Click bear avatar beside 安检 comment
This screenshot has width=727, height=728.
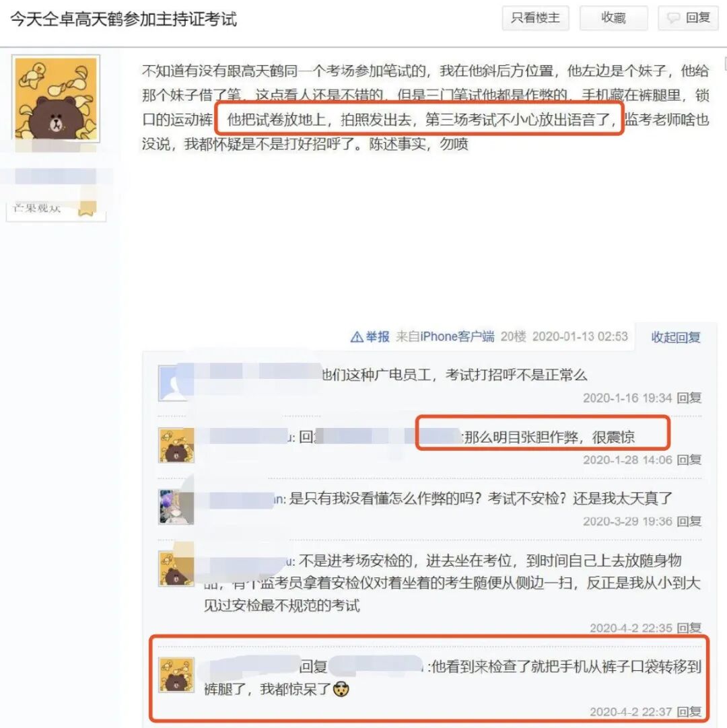click(x=176, y=569)
